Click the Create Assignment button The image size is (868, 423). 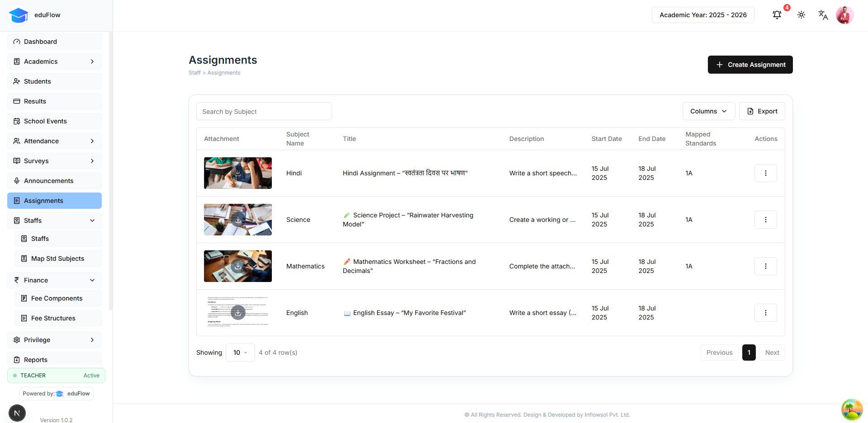tap(750, 65)
